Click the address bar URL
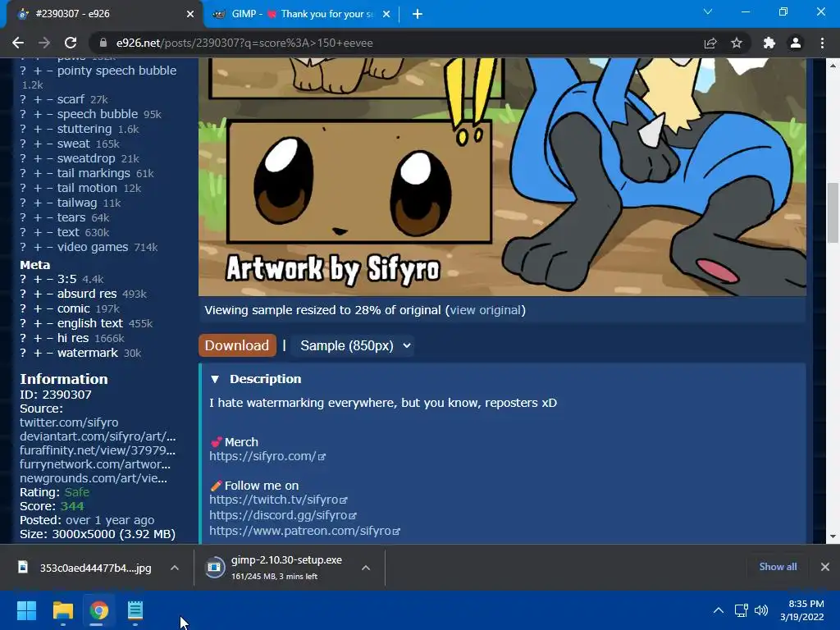 [x=244, y=43]
